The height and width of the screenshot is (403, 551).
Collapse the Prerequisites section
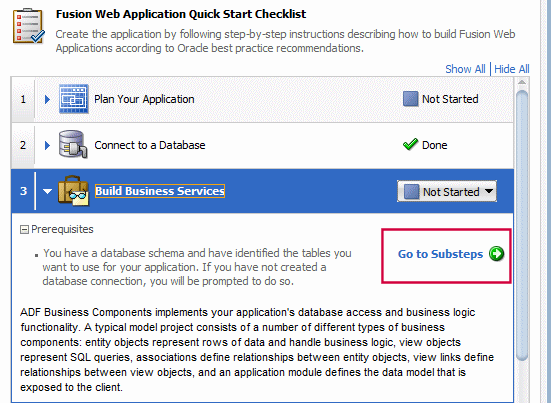click(x=24, y=230)
